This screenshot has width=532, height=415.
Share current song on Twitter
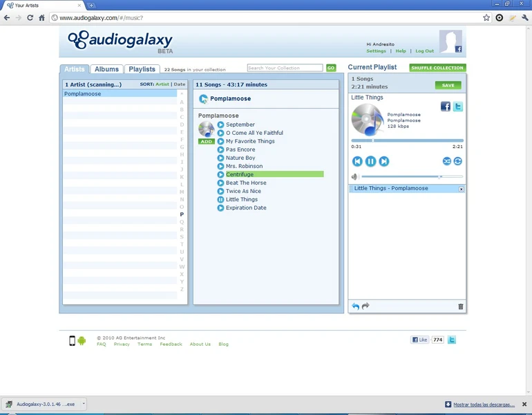pyautogui.click(x=457, y=107)
